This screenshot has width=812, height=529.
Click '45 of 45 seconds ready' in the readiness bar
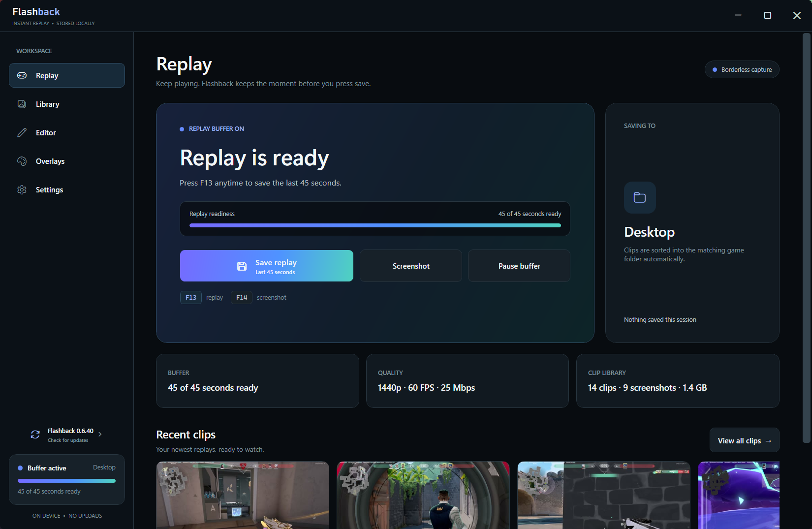click(x=530, y=214)
